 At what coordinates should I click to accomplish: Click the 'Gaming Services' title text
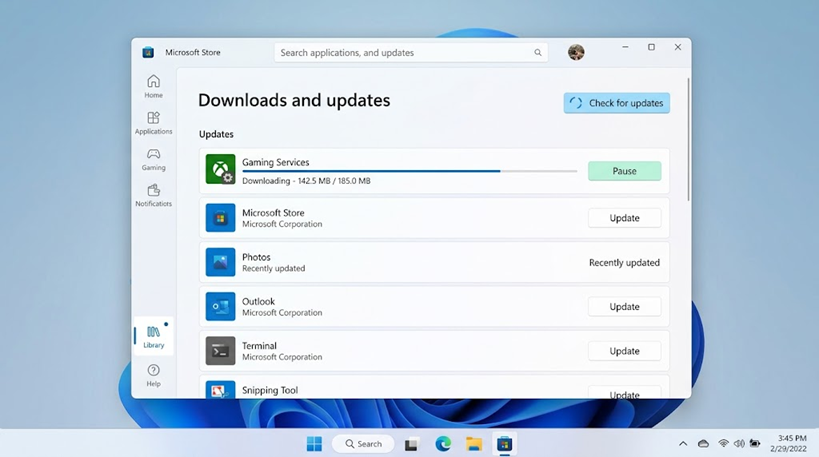click(275, 162)
